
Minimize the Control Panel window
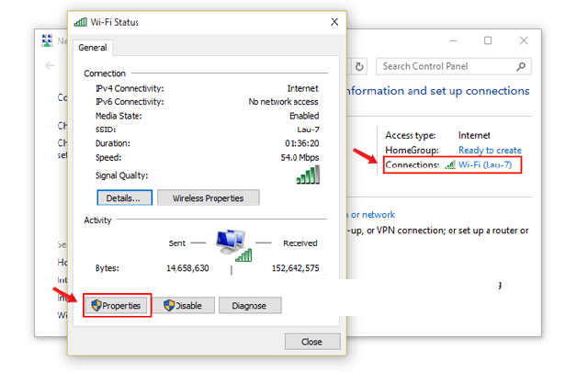[453, 40]
